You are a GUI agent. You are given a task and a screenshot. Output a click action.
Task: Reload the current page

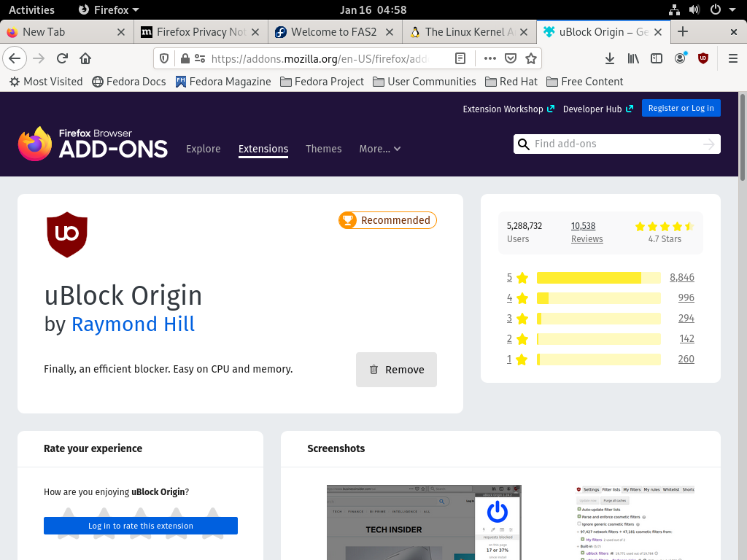(x=62, y=58)
